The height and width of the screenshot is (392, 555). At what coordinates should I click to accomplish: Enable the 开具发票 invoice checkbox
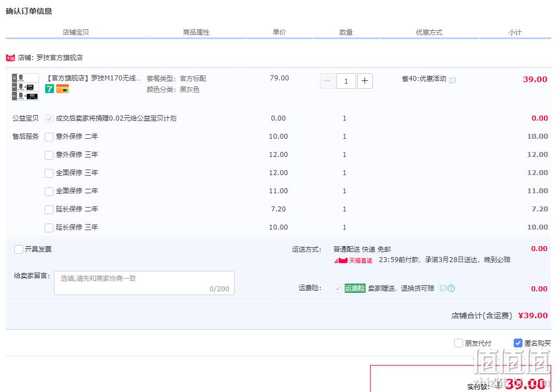pyautogui.click(x=19, y=249)
